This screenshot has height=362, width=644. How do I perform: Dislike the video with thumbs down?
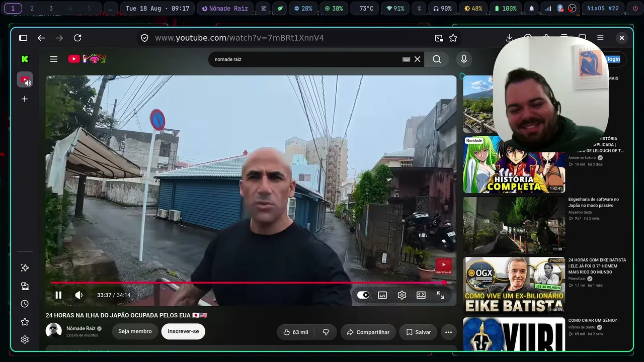pyautogui.click(x=326, y=332)
